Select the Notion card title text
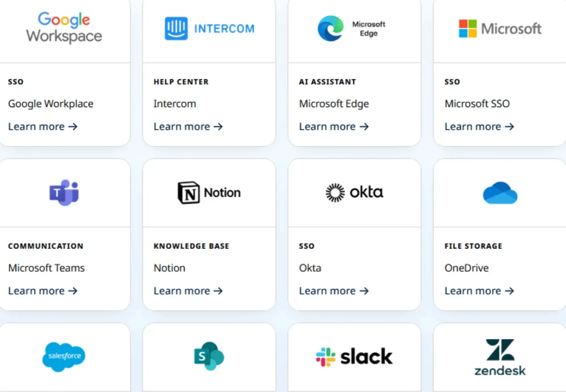Screen dimensions: 566x392 tap(169, 268)
